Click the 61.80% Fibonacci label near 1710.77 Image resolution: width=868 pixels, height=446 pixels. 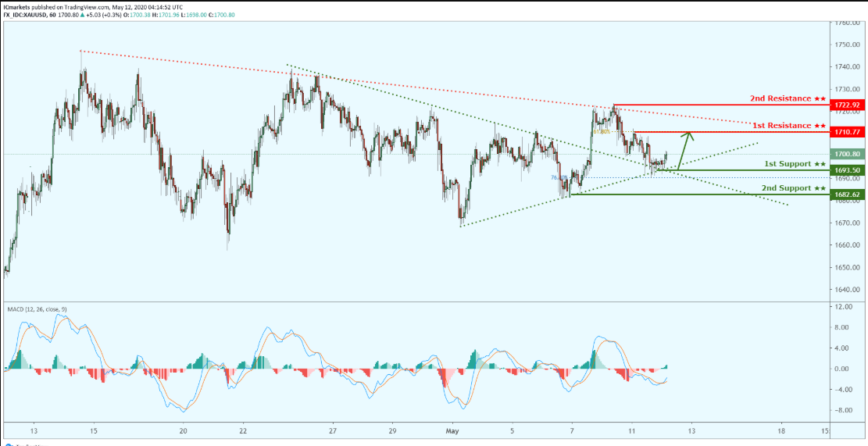click(601, 132)
